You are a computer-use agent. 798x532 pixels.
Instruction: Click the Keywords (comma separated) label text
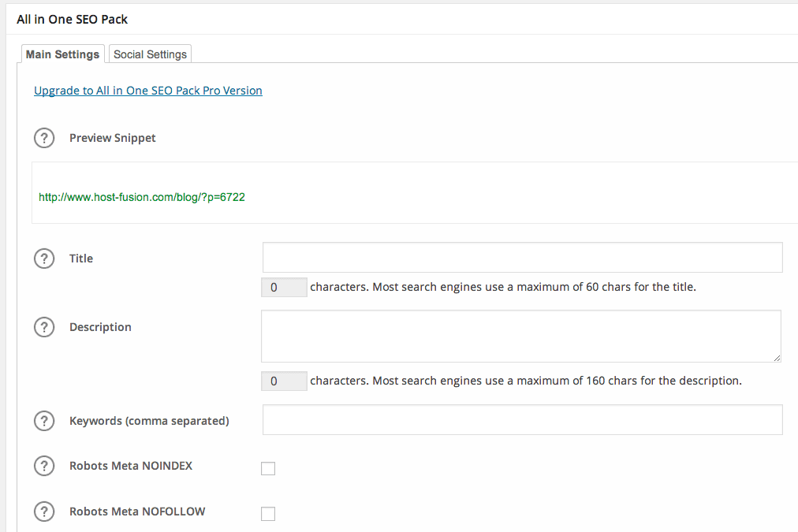[149, 421]
